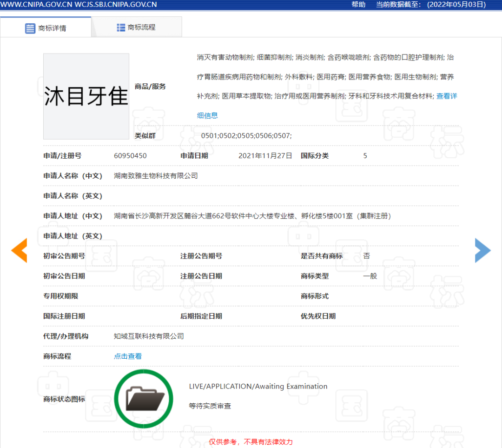Click status text LIVE/APPLICATION/Awaiting Examination

coord(258,387)
